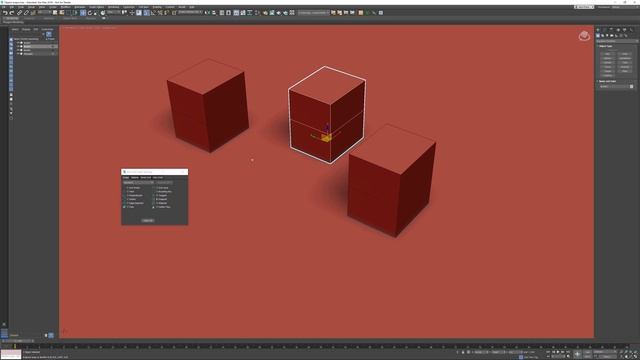Switch to Options tab in snap dialog
This screenshot has width=640, height=360.
click(135, 178)
